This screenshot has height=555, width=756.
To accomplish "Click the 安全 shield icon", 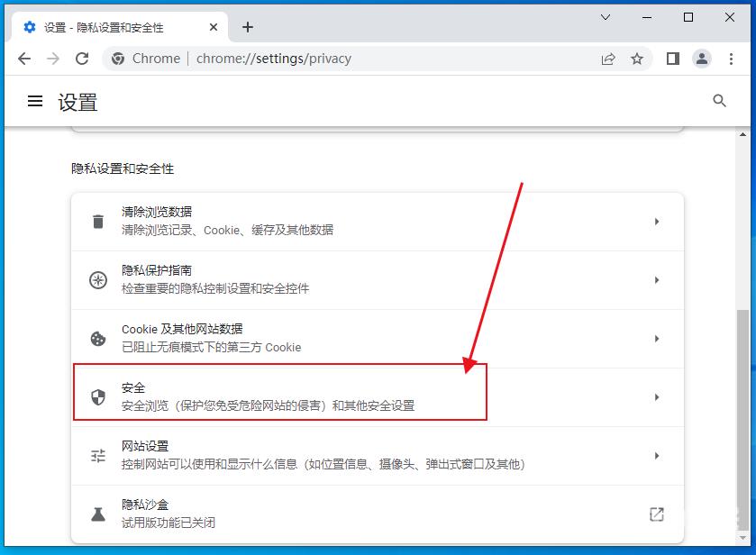I will pos(98,396).
